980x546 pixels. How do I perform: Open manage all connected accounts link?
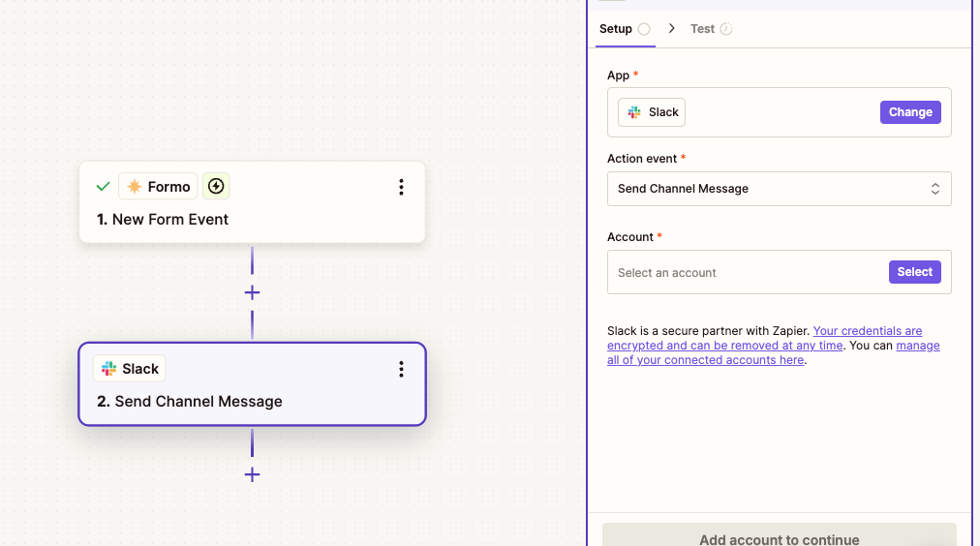coord(774,353)
